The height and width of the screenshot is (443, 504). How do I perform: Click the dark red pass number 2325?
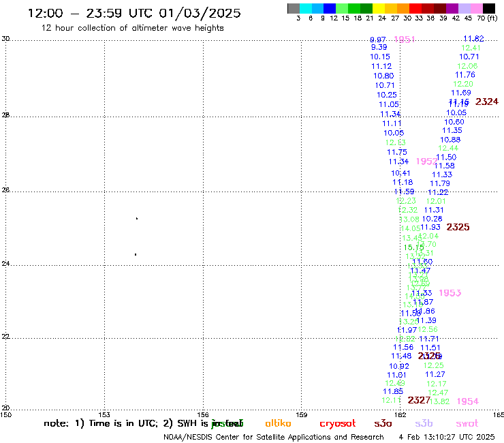click(458, 227)
